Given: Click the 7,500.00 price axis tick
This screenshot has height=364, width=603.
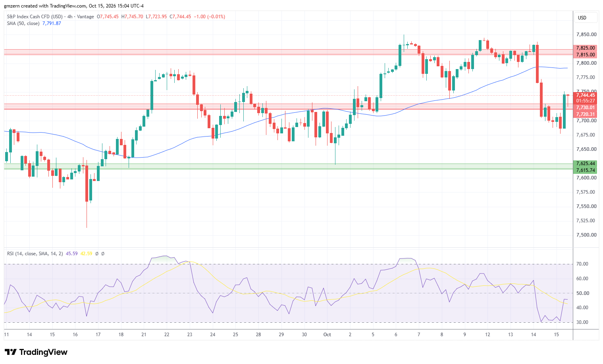Looking at the screenshot, I should click(x=586, y=235).
